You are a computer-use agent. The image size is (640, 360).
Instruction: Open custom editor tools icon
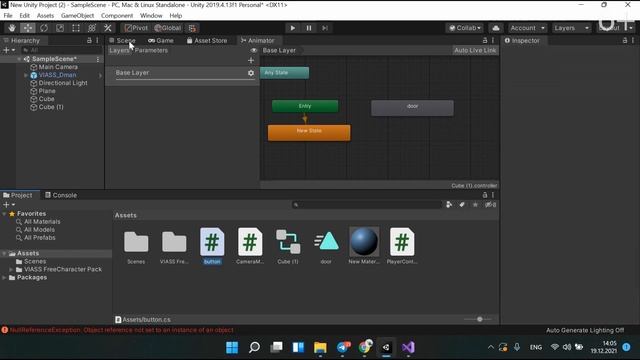[x=107, y=28]
